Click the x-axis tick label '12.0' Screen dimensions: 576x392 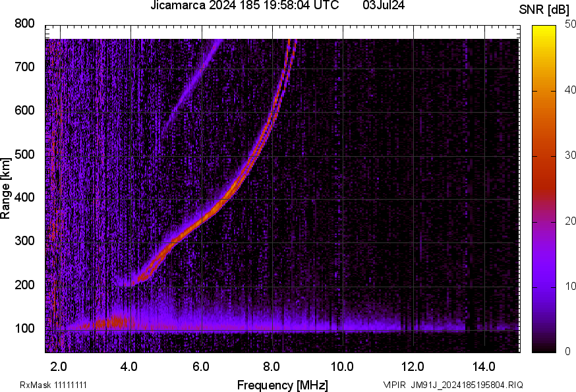tap(413, 366)
